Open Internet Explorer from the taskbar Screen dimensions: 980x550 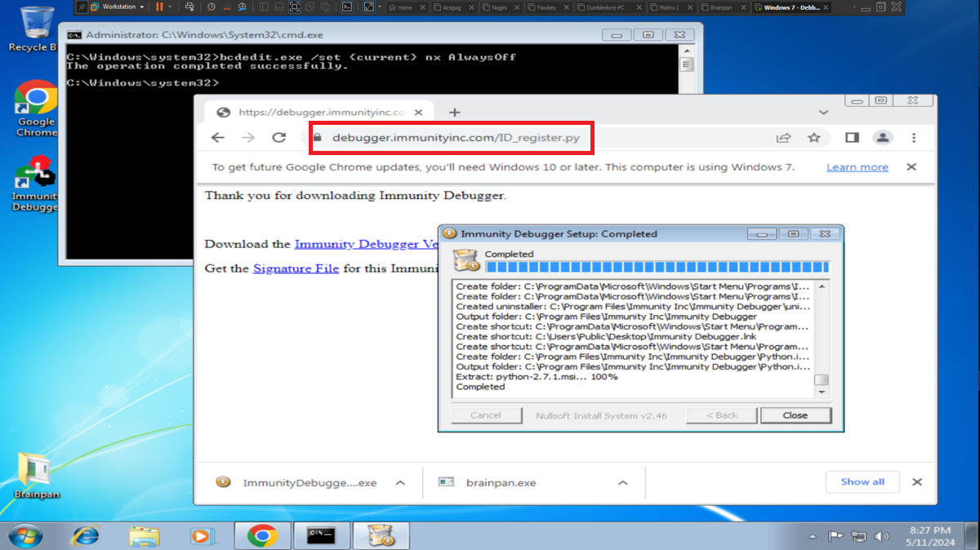pyautogui.click(x=85, y=536)
